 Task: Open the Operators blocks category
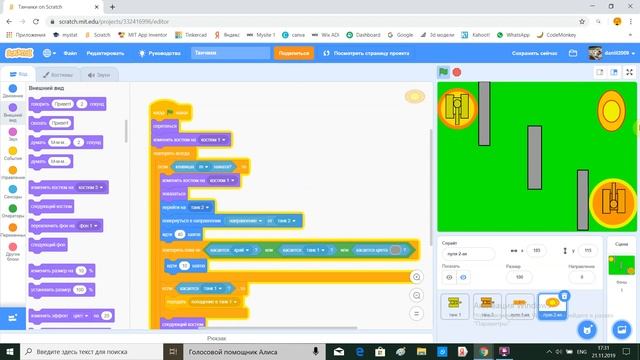click(x=13, y=211)
